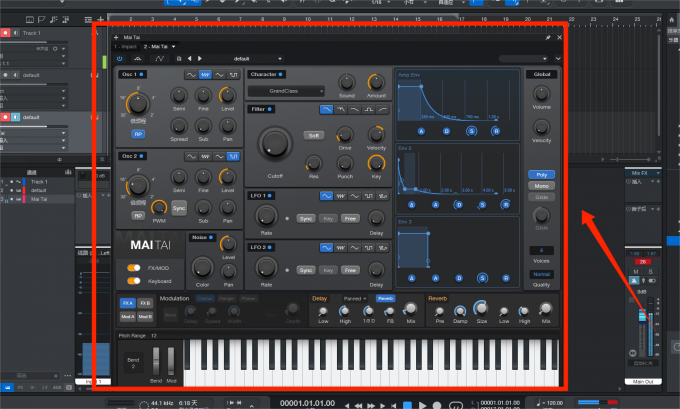
Task: Select Poly voice mode
Action: (x=541, y=174)
